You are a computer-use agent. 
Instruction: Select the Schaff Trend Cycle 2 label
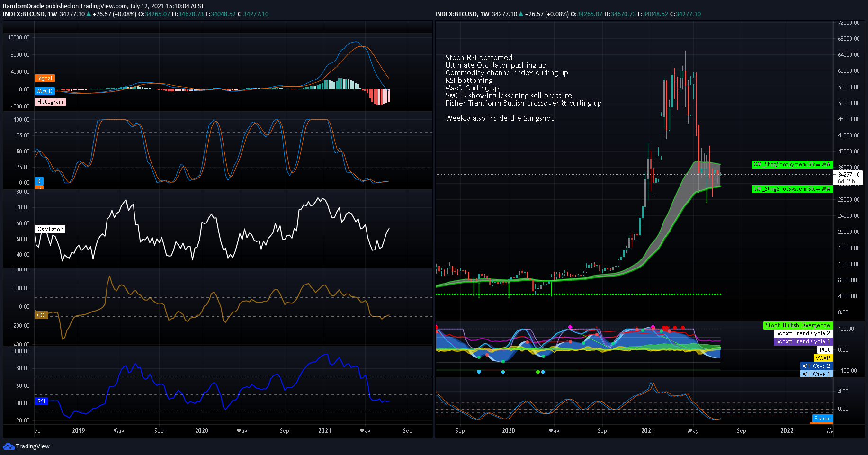point(803,333)
